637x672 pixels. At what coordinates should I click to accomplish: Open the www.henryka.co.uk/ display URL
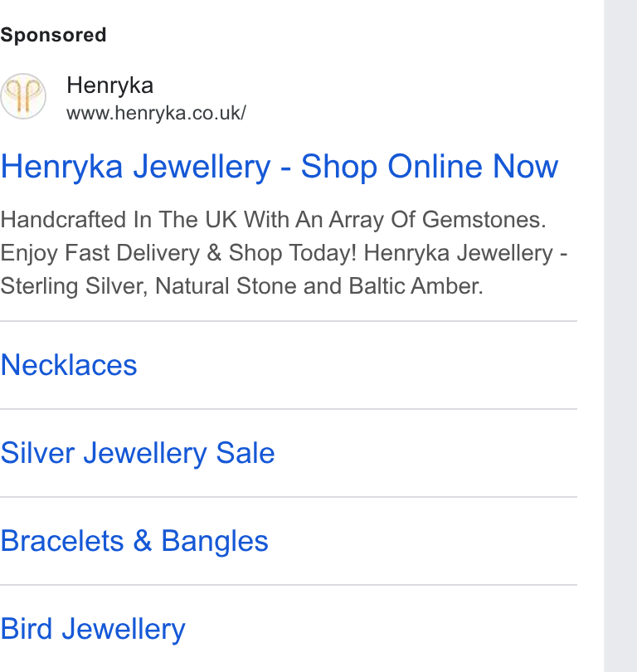tap(157, 114)
